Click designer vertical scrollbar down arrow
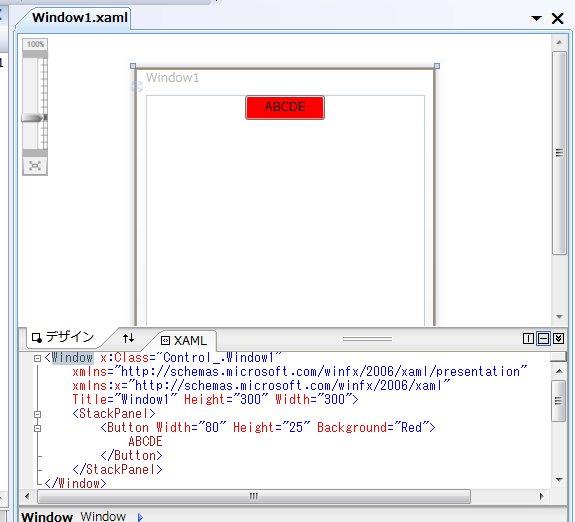The height and width of the screenshot is (522, 575). click(559, 316)
